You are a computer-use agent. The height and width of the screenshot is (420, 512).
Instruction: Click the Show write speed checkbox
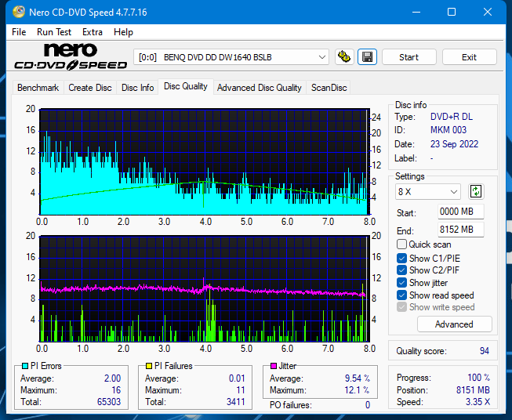pos(401,307)
